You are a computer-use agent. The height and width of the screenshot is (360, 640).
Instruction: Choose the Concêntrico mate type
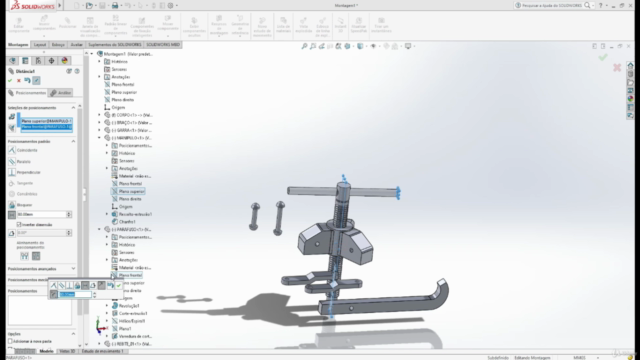tap(23, 194)
